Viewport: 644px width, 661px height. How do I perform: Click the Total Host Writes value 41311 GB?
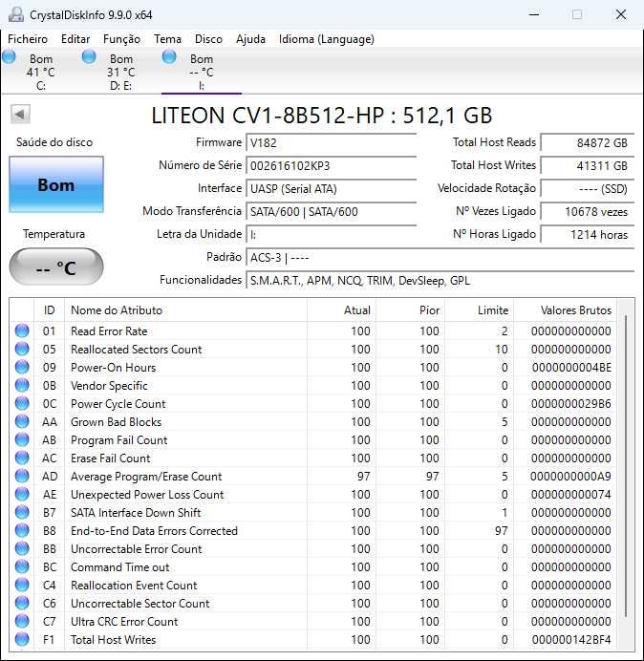click(x=587, y=165)
